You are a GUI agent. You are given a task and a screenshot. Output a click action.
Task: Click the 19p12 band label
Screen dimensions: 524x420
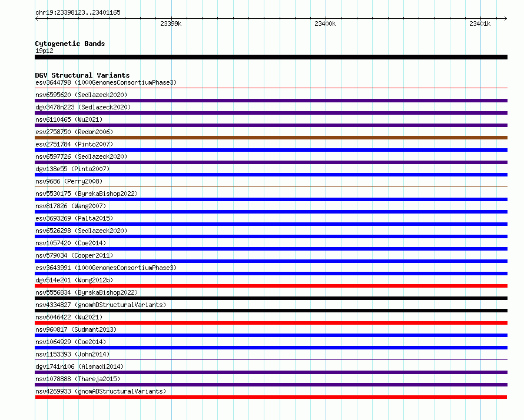click(x=44, y=51)
